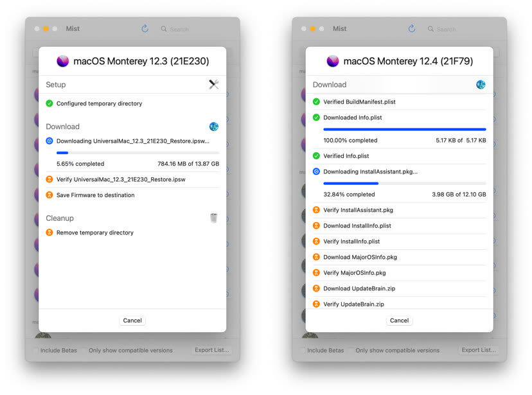Click the UniversalMac restore download progress bar
The height and width of the screenshot is (395, 532).
click(x=137, y=153)
